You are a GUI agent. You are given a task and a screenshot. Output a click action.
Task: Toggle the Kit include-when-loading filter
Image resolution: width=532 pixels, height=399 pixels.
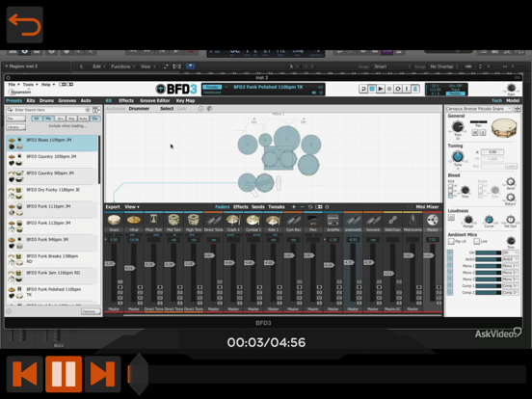tap(37, 119)
